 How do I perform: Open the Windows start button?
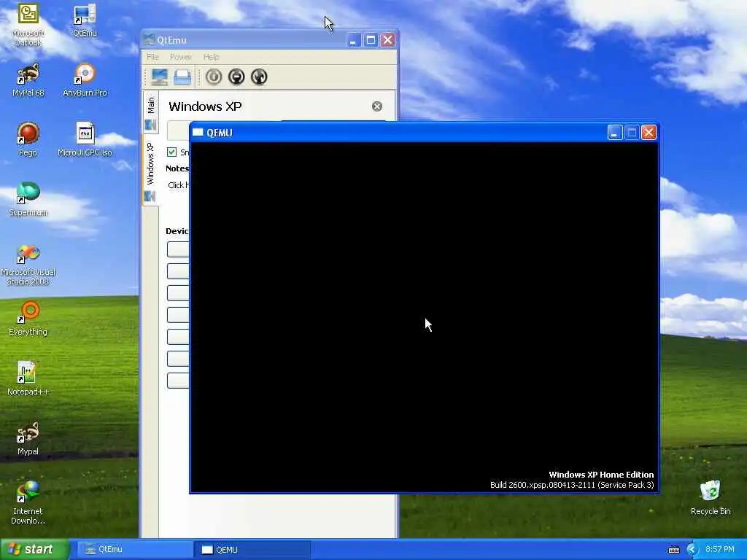point(35,549)
